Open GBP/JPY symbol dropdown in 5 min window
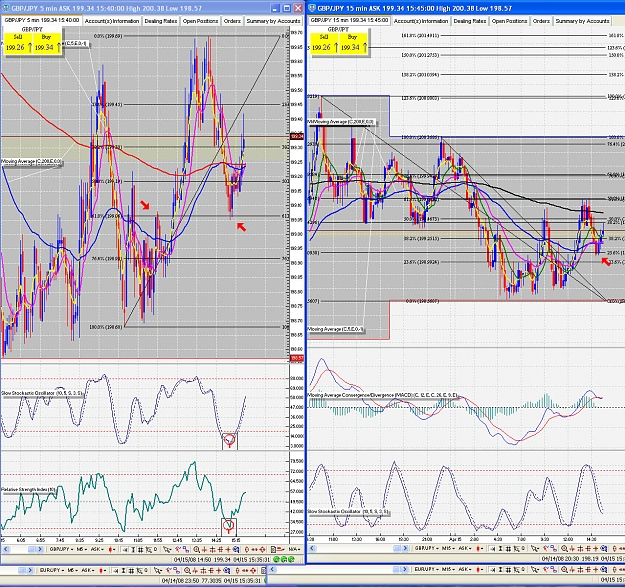 point(61,550)
